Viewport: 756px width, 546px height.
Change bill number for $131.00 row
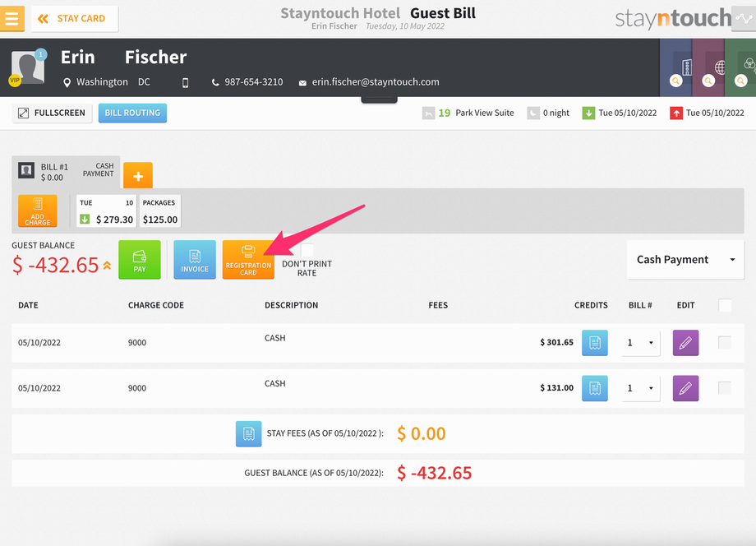(641, 388)
